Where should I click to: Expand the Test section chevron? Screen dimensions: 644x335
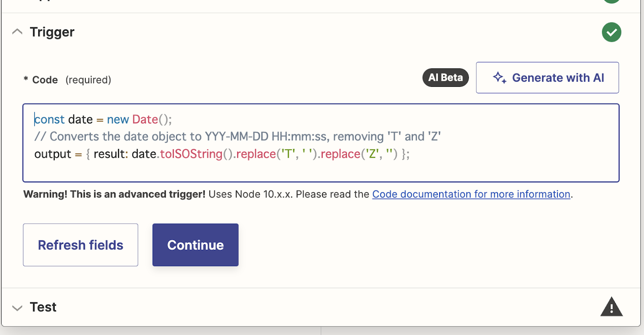point(17,308)
